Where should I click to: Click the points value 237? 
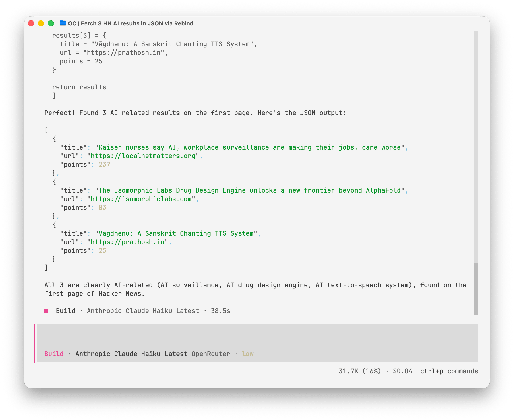point(104,165)
